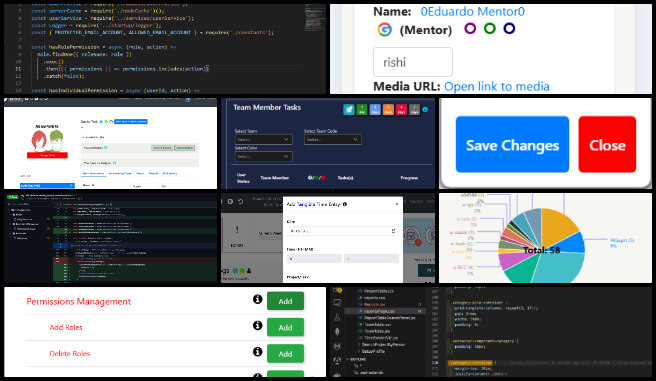Open the Testing flask icon in activity bar

[337, 317]
